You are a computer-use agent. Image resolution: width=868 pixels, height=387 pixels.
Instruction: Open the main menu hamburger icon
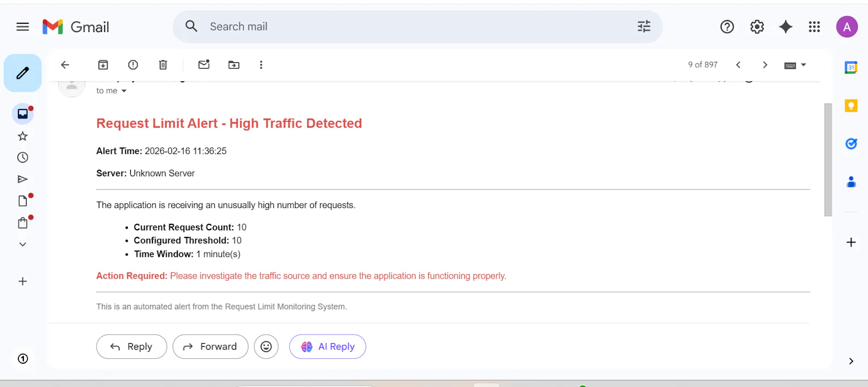[x=23, y=27]
